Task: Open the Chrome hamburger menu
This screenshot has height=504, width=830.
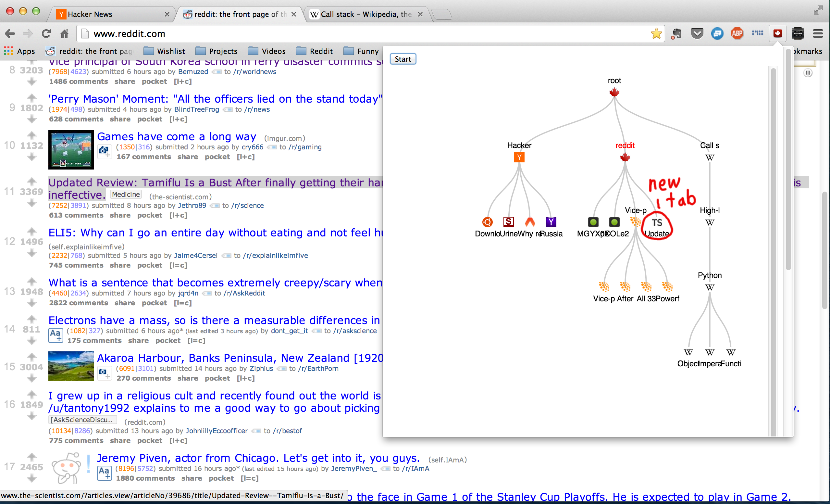Action: click(818, 33)
